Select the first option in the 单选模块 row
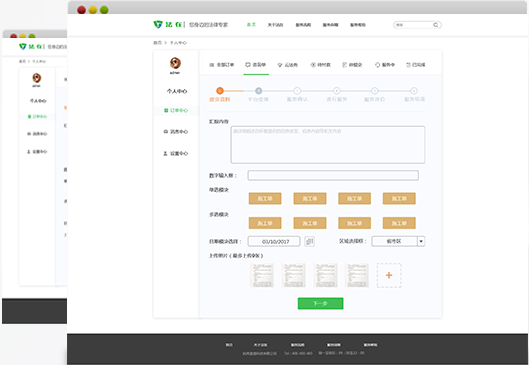 click(x=265, y=198)
